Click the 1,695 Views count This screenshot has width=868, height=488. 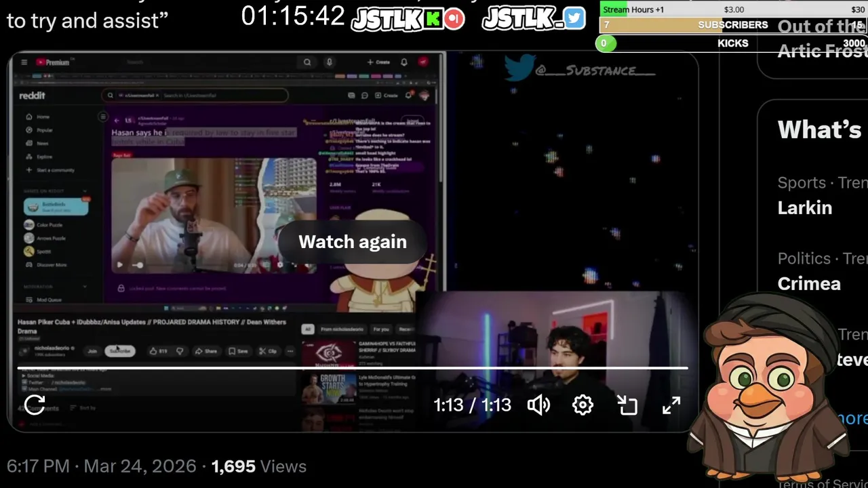[x=259, y=466]
